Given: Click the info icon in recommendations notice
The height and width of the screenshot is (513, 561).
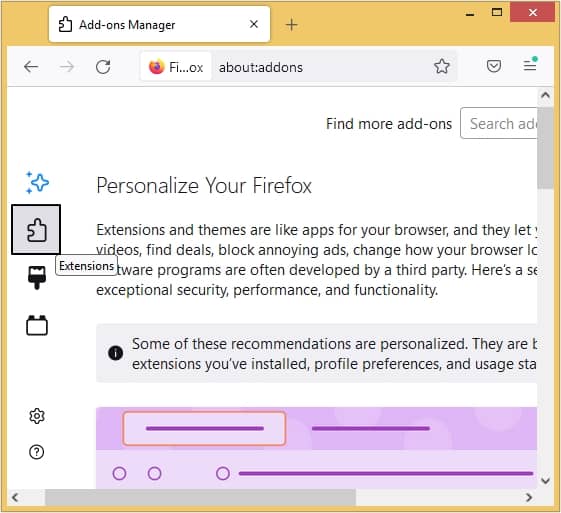Looking at the screenshot, I should [x=115, y=353].
